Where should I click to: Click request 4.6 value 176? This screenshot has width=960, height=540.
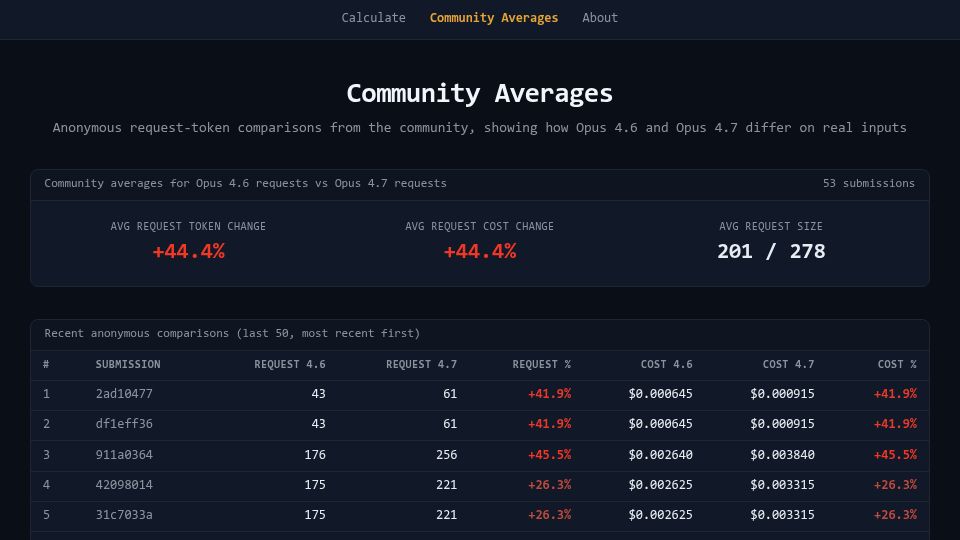(315, 455)
